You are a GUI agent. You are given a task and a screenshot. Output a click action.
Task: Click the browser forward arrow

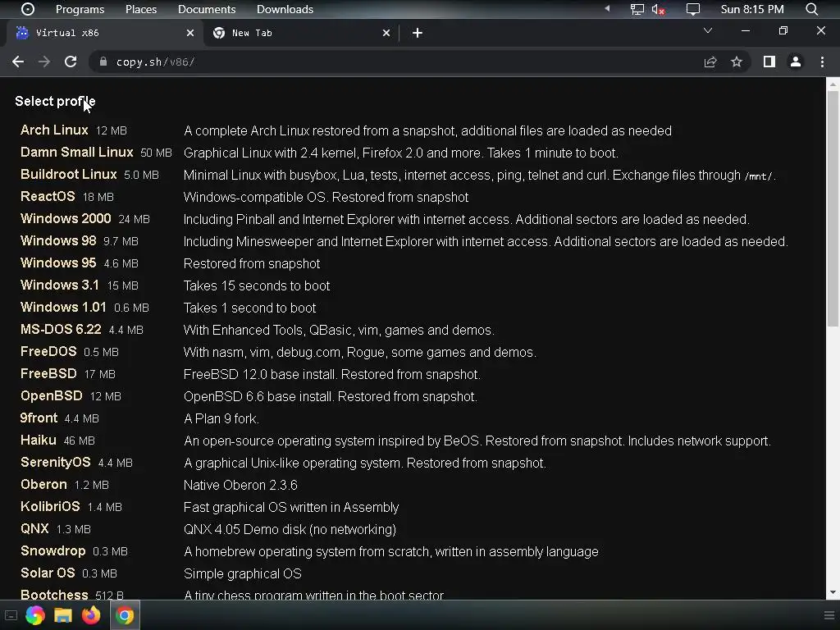tap(44, 62)
